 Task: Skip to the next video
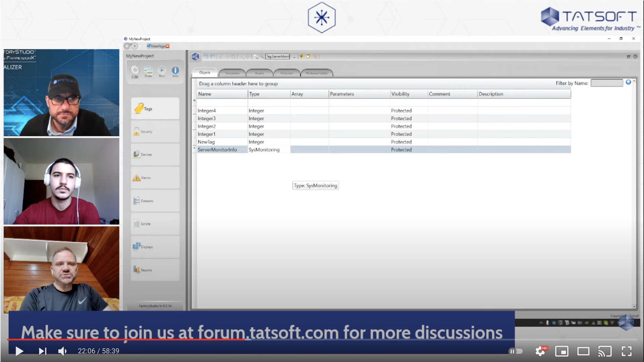(42, 351)
